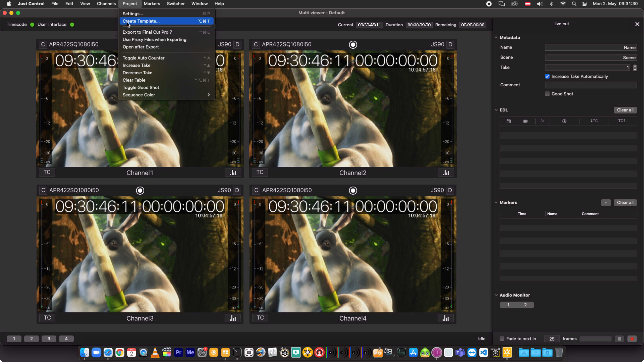Open Control Center in menu bar

(585, 4)
